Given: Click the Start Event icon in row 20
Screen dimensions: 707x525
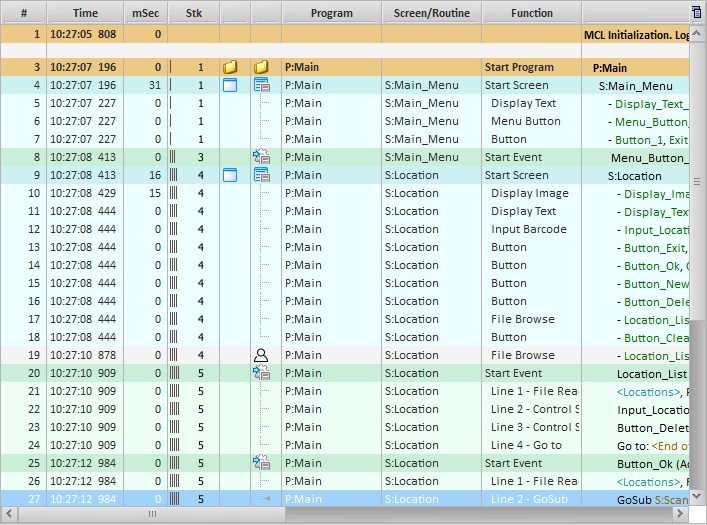Looking at the screenshot, I should (x=262, y=373).
